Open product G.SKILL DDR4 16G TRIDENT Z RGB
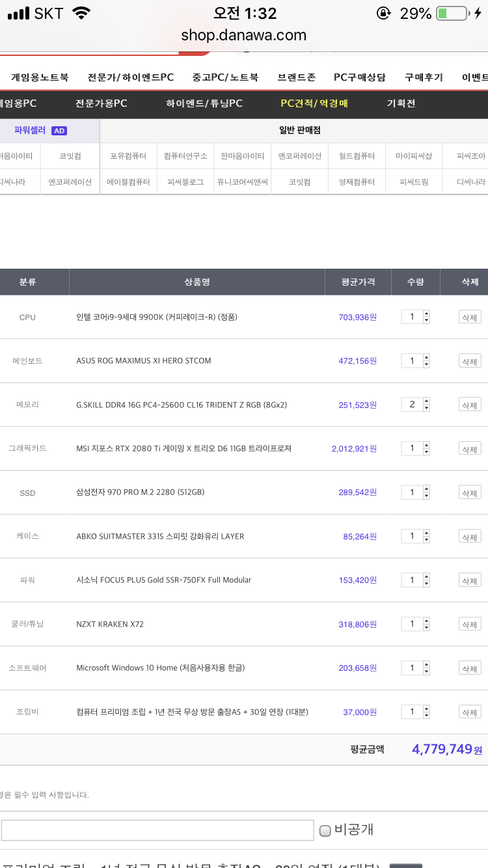 pos(182,405)
